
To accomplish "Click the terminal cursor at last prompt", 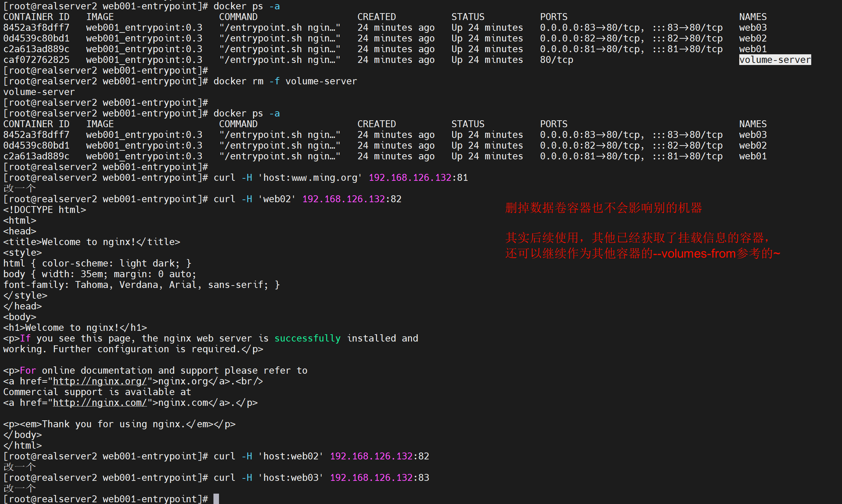I will [216, 499].
